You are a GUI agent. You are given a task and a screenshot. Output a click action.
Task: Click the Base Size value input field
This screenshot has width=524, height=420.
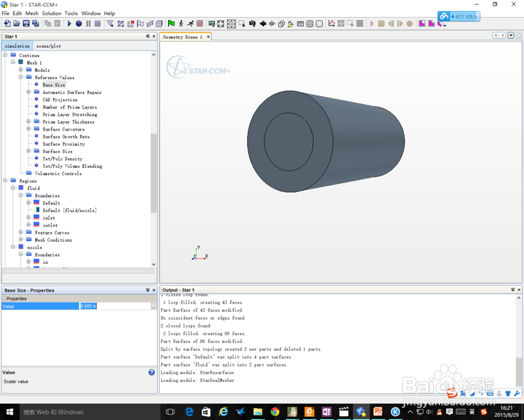(x=115, y=306)
